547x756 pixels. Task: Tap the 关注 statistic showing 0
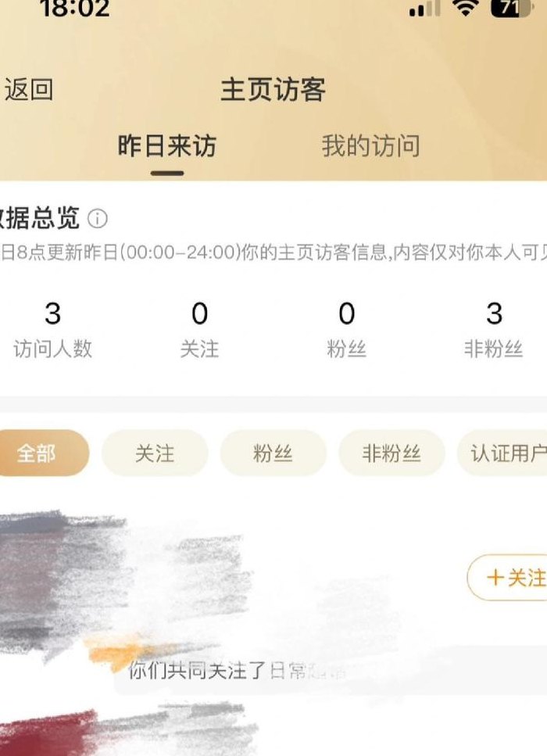click(199, 330)
